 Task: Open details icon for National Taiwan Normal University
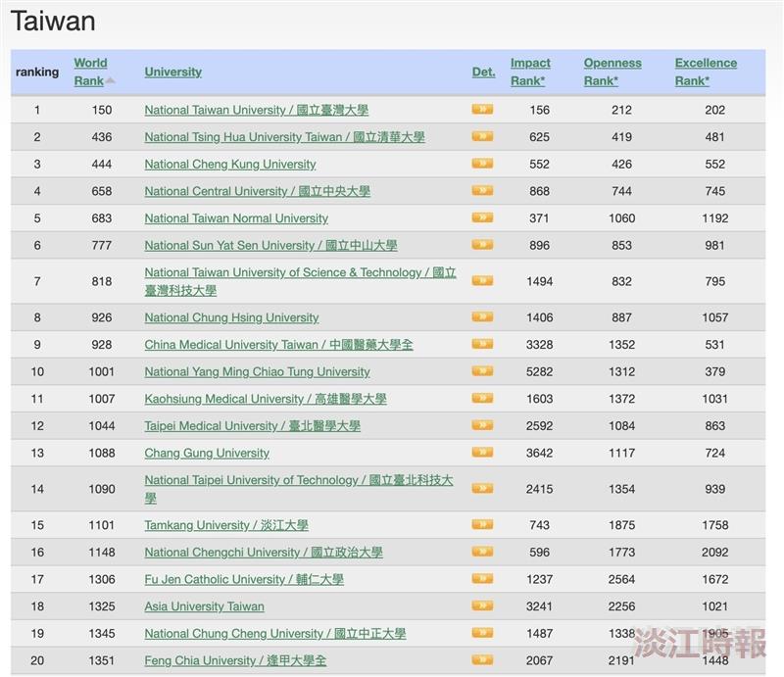click(x=482, y=217)
